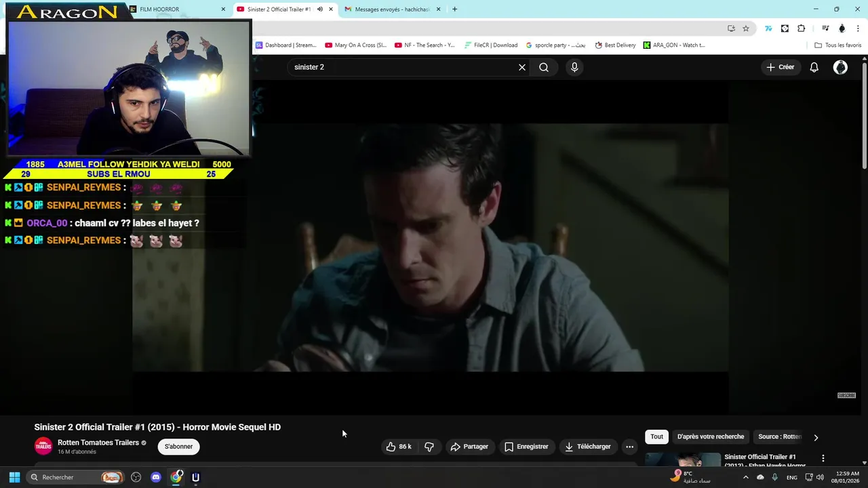Subscribe with the S'abonner button
This screenshot has width=868, height=488.
pyautogui.click(x=179, y=447)
